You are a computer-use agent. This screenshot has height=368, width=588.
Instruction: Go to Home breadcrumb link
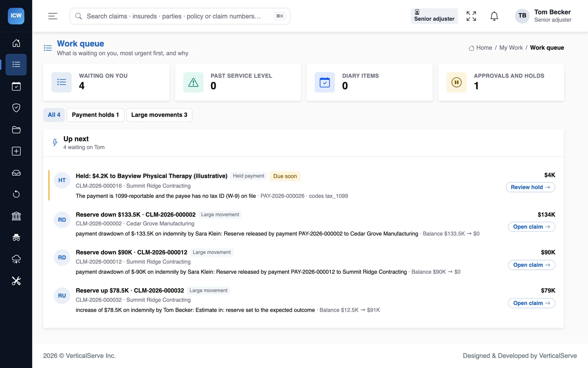pos(480,48)
